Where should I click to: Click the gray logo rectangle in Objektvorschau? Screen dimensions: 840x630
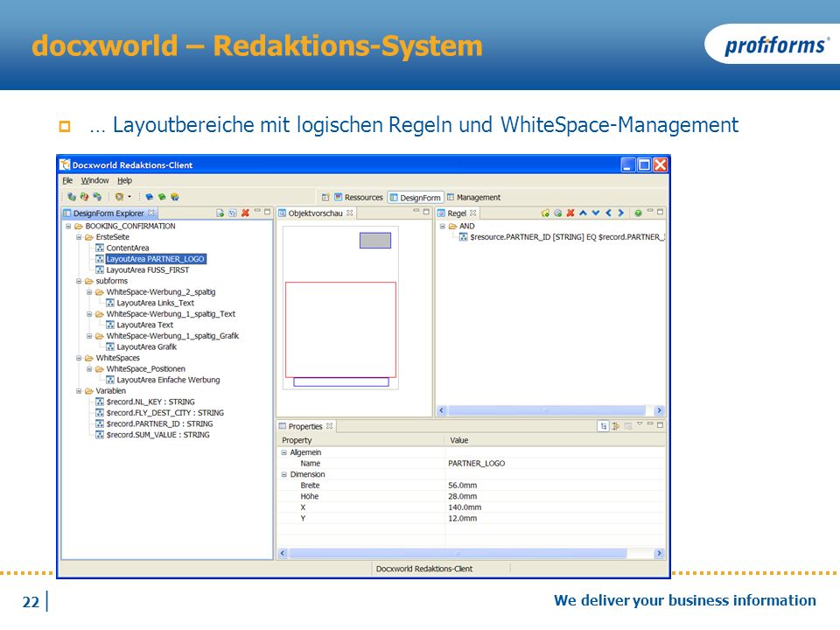pos(375,241)
